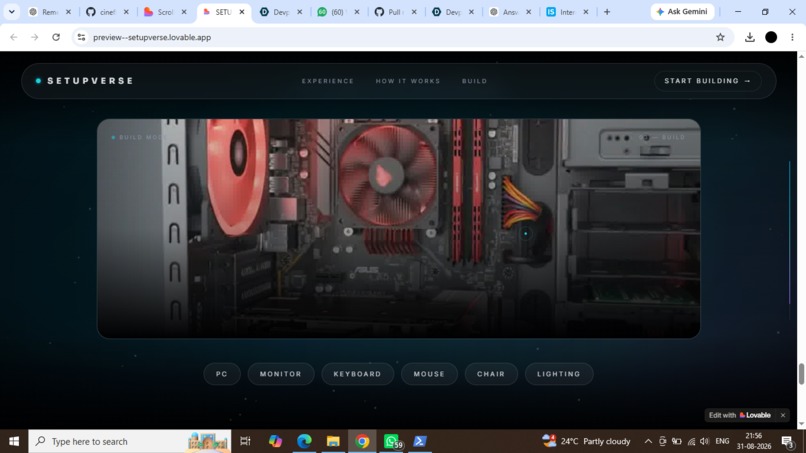806x453 pixels.
Task: Go forward in browser history
Action: pyautogui.click(x=34, y=37)
